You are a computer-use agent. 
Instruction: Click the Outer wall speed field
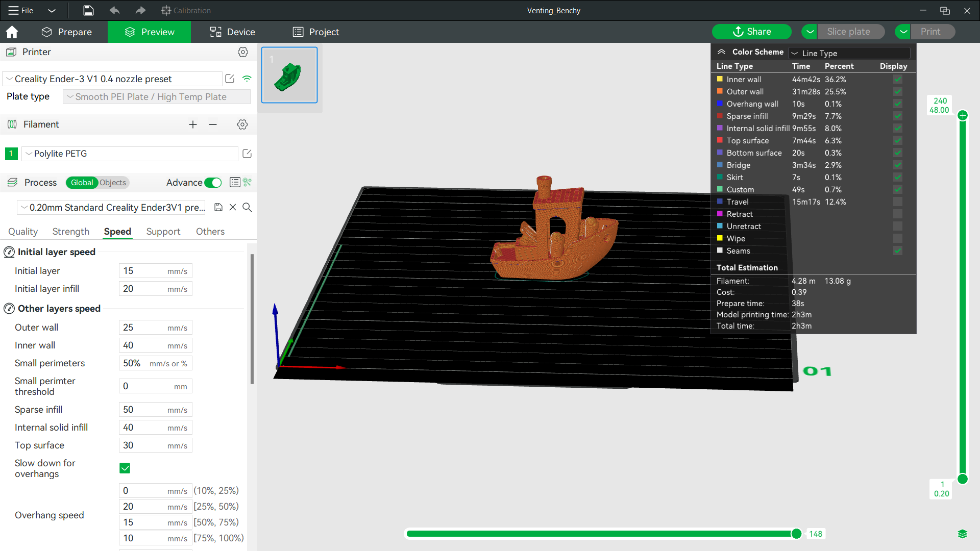(156, 328)
